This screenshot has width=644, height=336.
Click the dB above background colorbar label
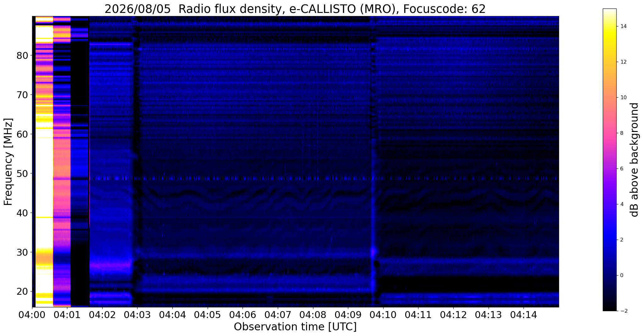click(x=635, y=160)
